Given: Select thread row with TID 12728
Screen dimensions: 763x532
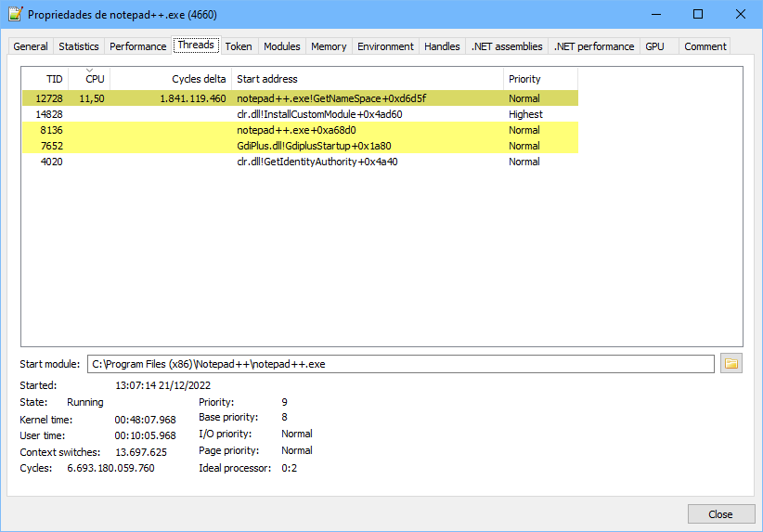Looking at the screenshot, I should (300, 98).
